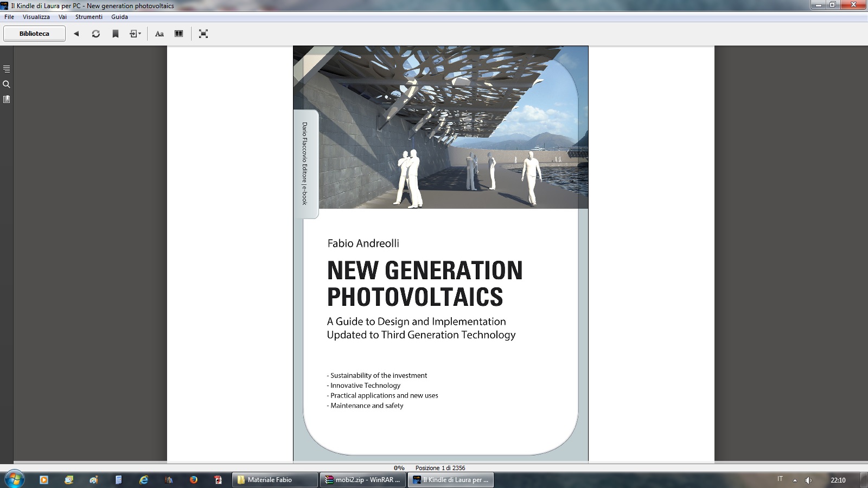868x488 pixels.
Task: Click the book cover image
Action: click(441, 253)
